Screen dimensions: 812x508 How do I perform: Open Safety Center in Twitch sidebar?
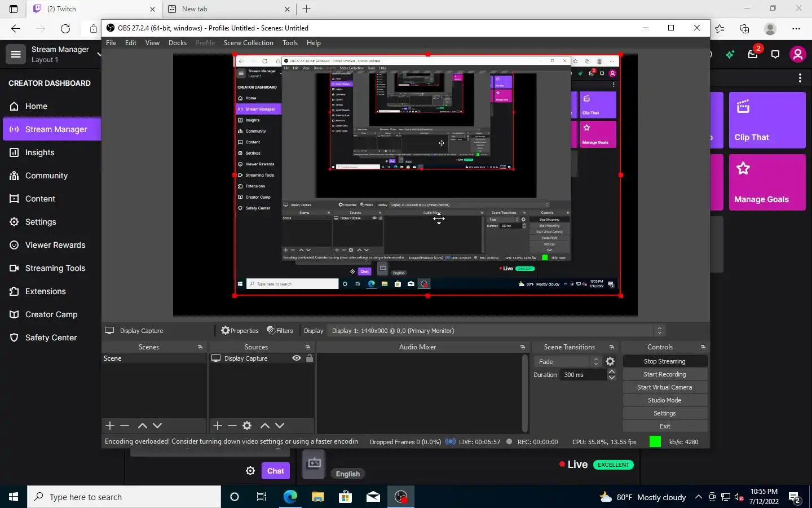(52, 338)
